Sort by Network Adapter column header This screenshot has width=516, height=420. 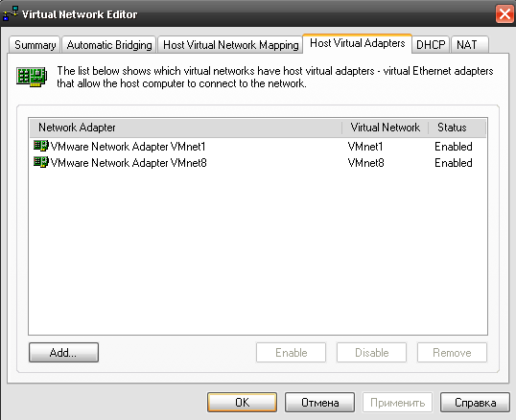click(186, 128)
